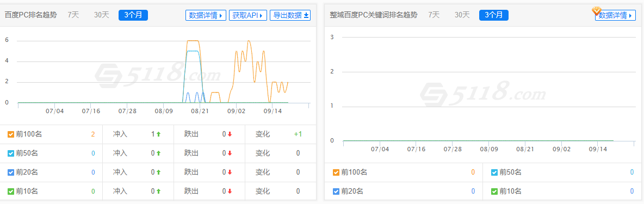Toggle the 前50名 checkbox in left panel
The image size is (644, 204).
(x=11, y=153)
